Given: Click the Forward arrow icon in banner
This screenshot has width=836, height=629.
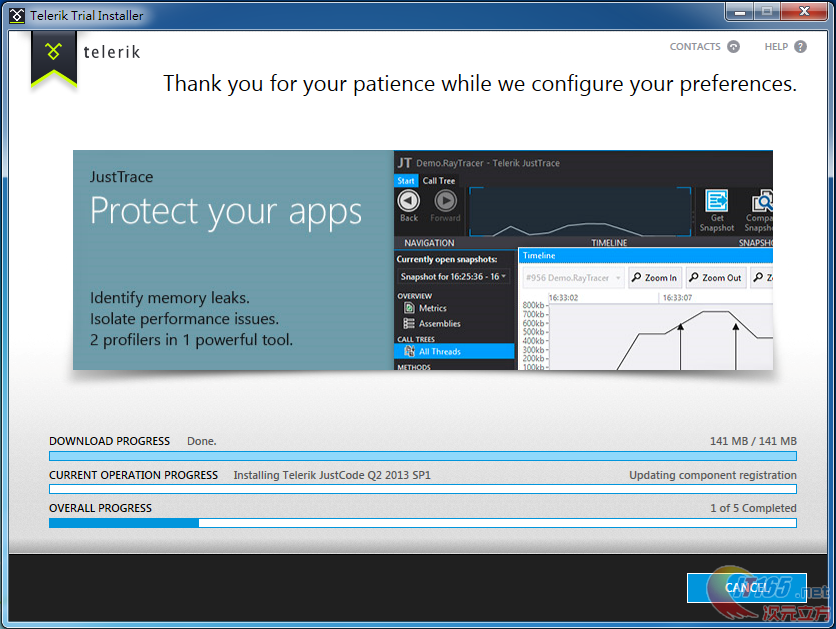Looking at the screenshot, I should (x=445, y=201).
